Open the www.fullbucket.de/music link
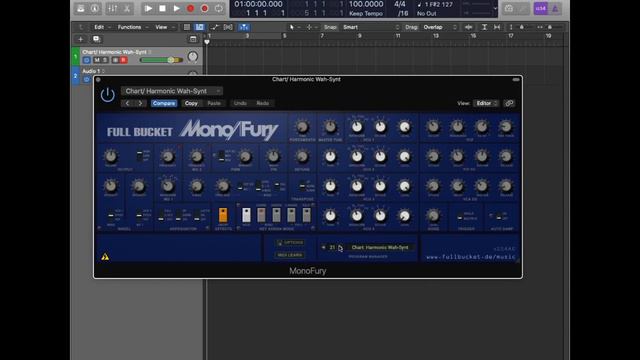The height and width of the screenshot is (360, 640). click(470, 257)
